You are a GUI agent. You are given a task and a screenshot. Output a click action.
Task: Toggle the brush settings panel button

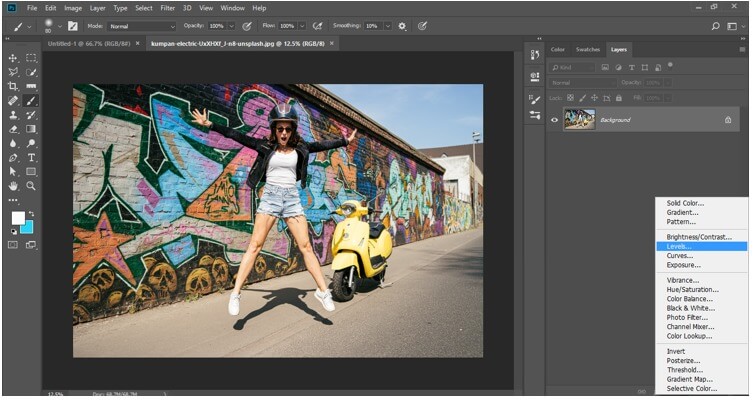tap(73, 26)
